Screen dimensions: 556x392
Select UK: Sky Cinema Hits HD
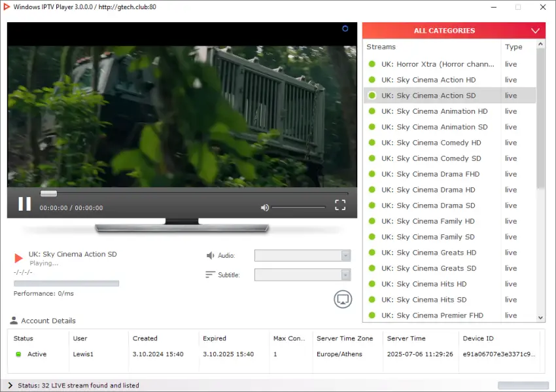(449, 284)
